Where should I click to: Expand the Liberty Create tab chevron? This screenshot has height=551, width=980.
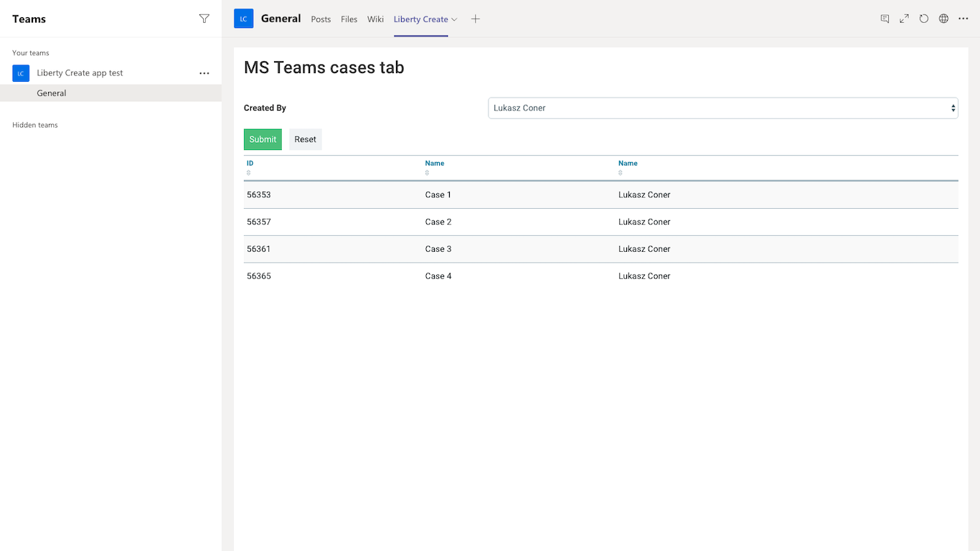(x=454, y=19)
